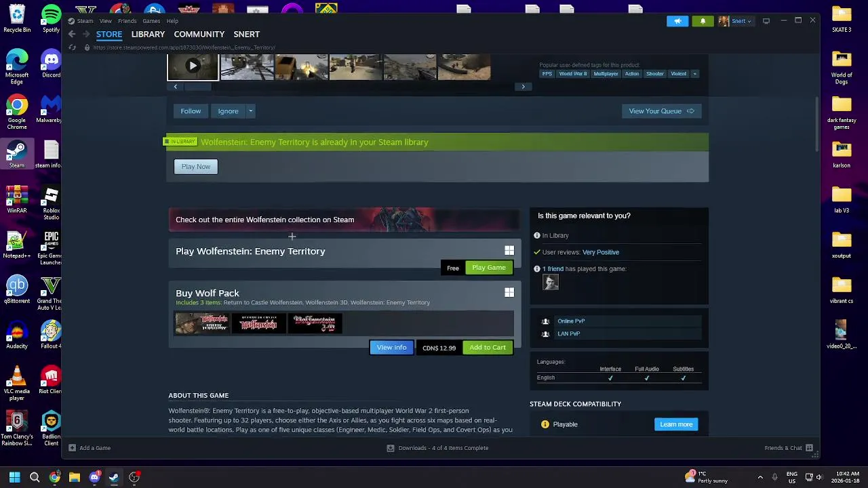Switch to the LIBRARY tab
The image size is (868, 488).
[148, 34]
